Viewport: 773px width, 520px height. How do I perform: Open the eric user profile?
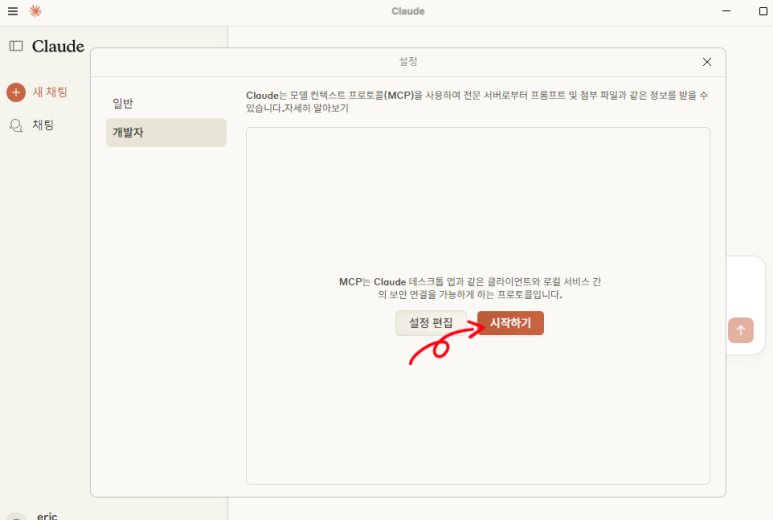point(47,516)
